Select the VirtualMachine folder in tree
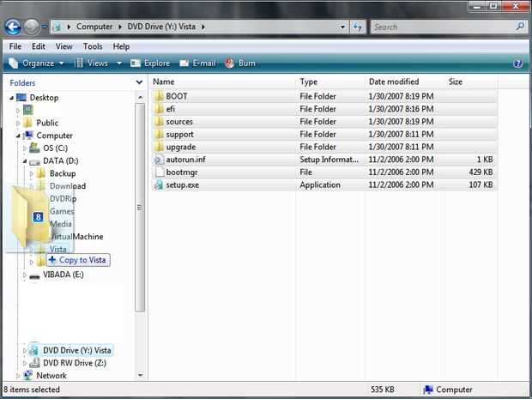The width and height of the screenshot is (532, 399). pos(76,237)
